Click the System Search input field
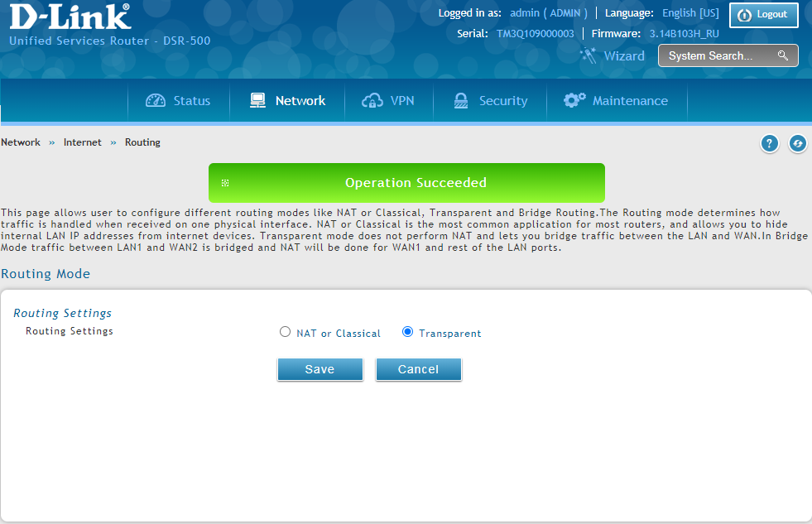 point(728,55)
